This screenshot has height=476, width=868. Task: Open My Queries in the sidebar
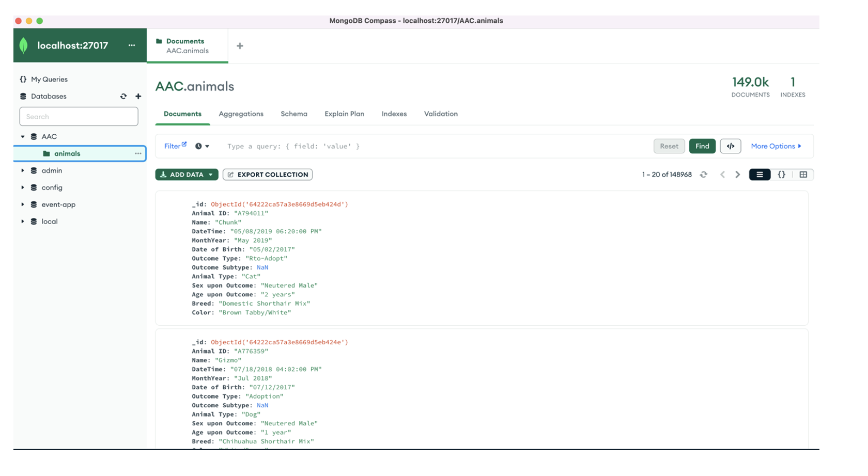49,80
